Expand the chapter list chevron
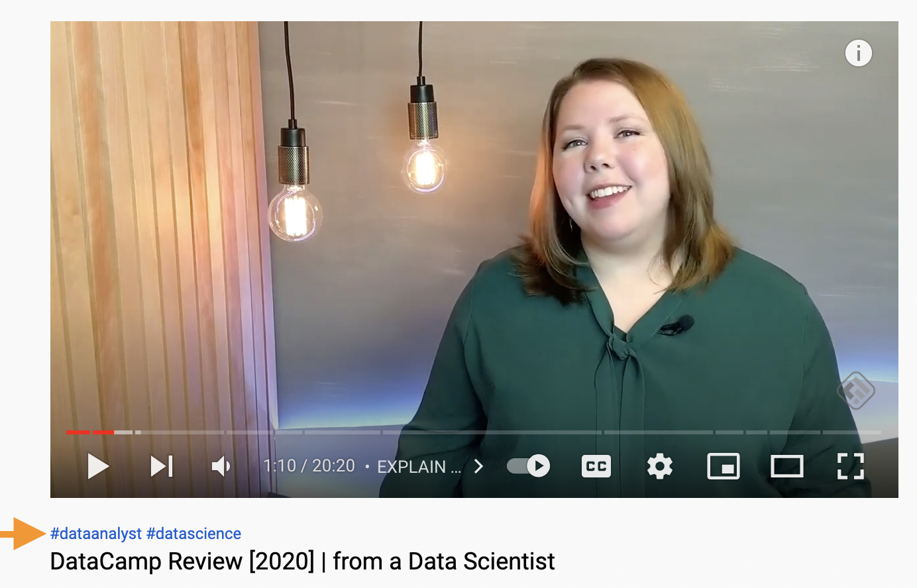Viewport: 917px width, 588px height. click(x=478, y=466)
